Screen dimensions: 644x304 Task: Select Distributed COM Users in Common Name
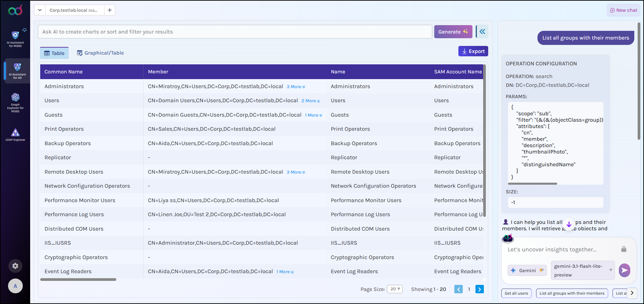pyautogui.click(x=74, y=229)
